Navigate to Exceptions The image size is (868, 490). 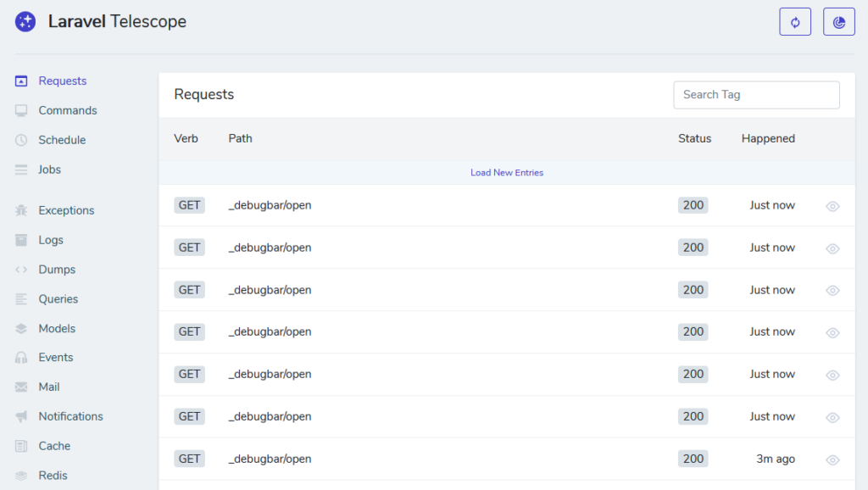(66, 210)
